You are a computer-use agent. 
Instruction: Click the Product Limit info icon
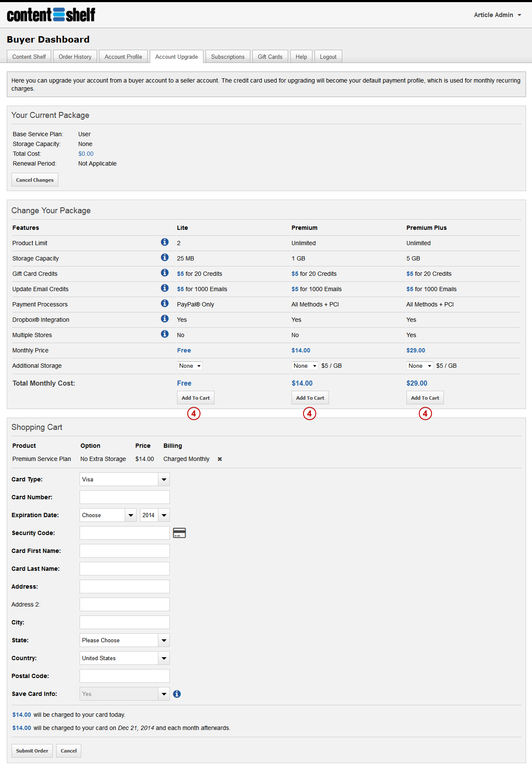(165, 242)
